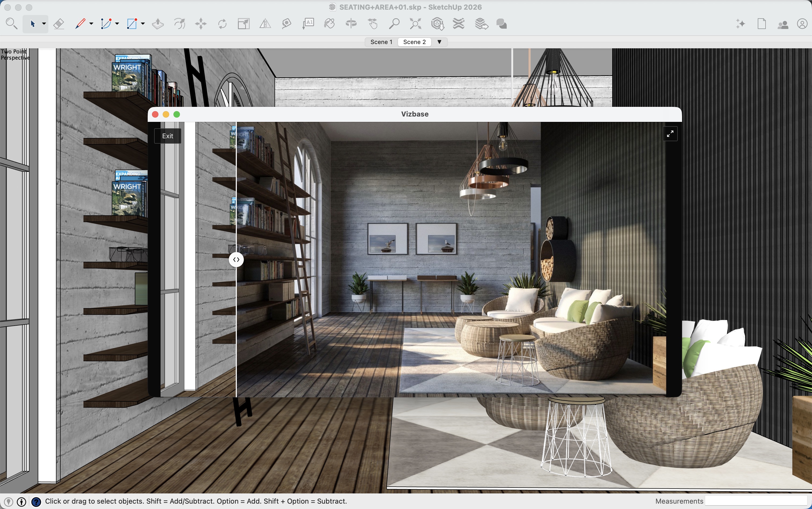Select the Eraser tool
812x509 pixels.
(59, 24)
